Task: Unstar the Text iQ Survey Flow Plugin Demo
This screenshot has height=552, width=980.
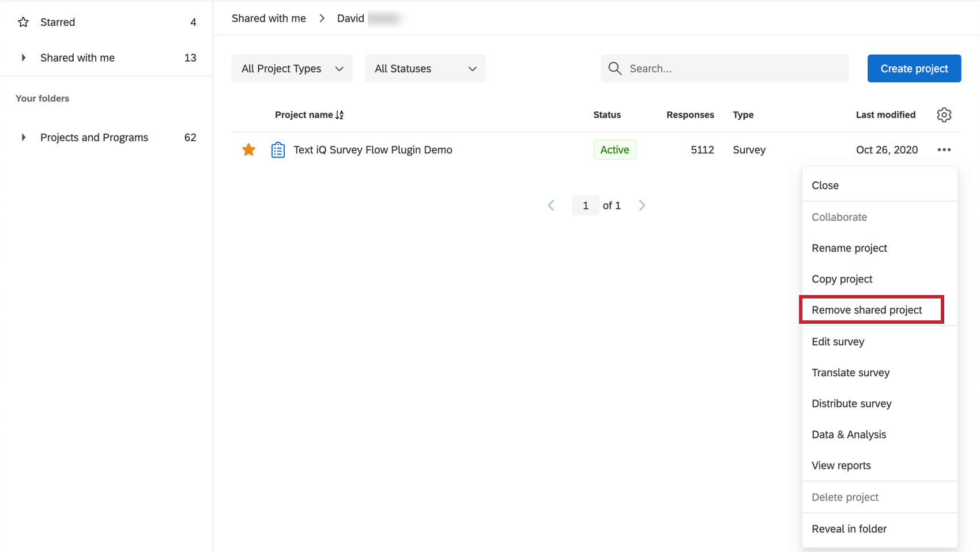Action: coord(248,149)
